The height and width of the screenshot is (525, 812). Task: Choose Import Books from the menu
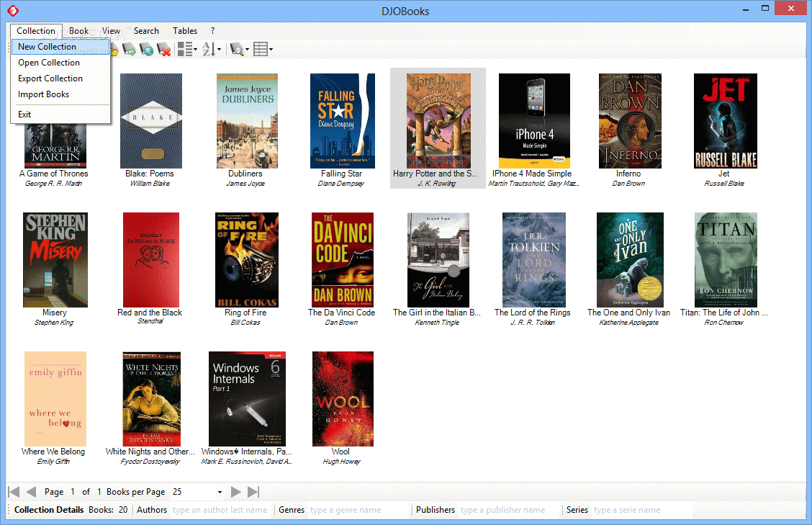coord(60,94)
